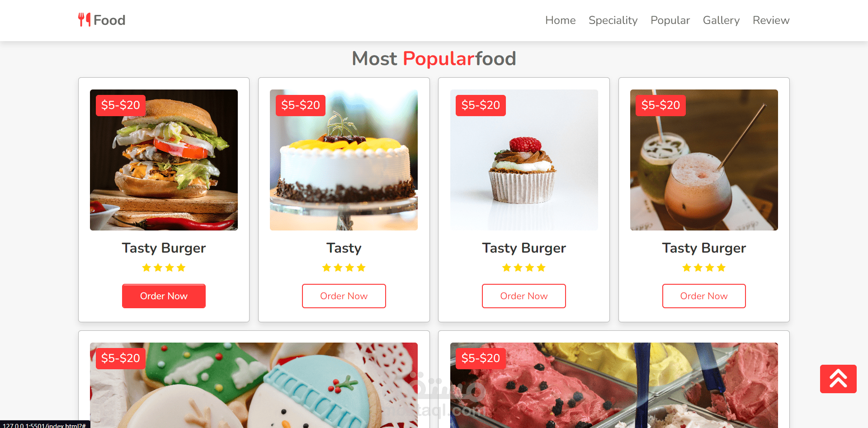This screenshot has width=868, height=428.
Task: Open the raspberry cupcake image
Action: pos(524,160)
